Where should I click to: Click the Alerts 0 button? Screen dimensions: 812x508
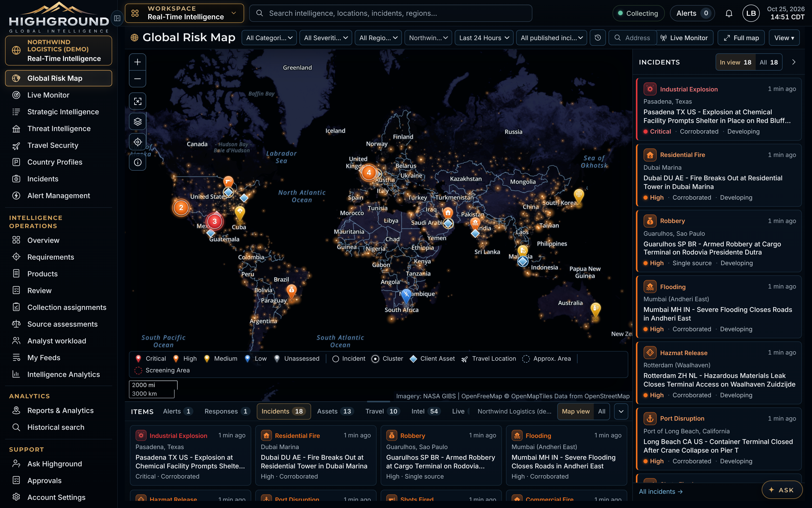point(692,13)
